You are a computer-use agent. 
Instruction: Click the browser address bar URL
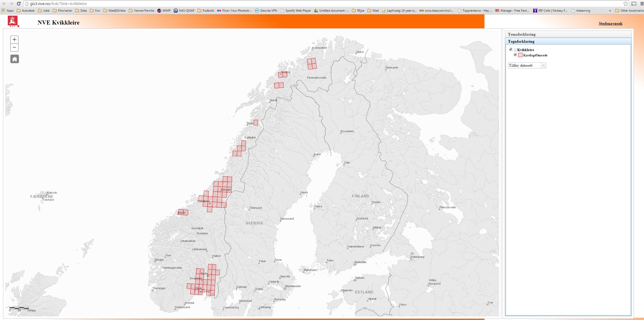click(58, 4)
